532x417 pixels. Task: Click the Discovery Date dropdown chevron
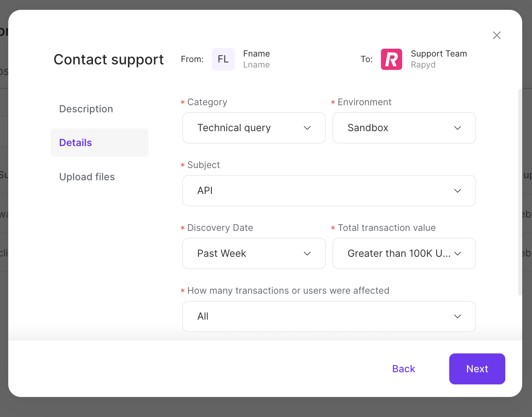pyautogui.click(x=307, y=253)
